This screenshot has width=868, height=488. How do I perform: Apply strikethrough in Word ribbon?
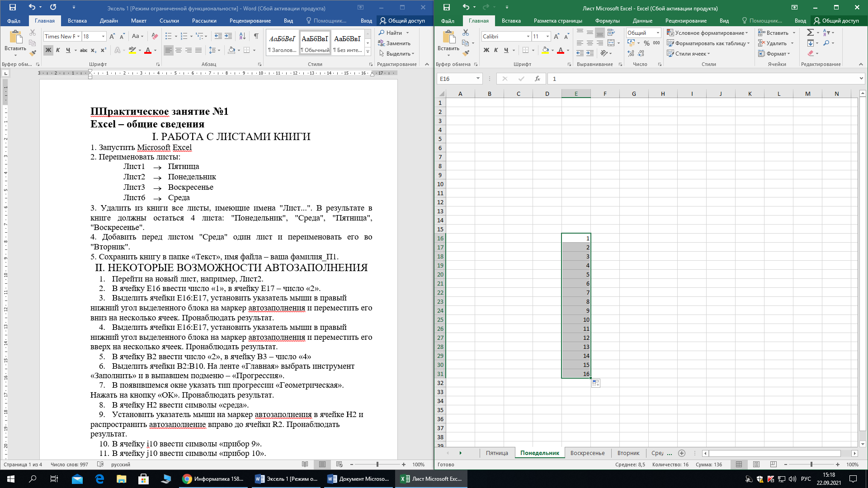[83, 50]
